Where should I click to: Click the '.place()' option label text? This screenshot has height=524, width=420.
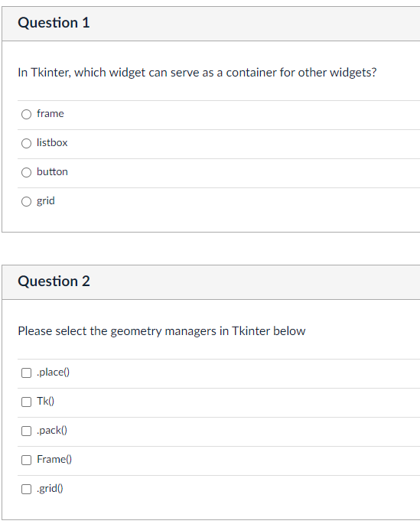pos(53,373)
